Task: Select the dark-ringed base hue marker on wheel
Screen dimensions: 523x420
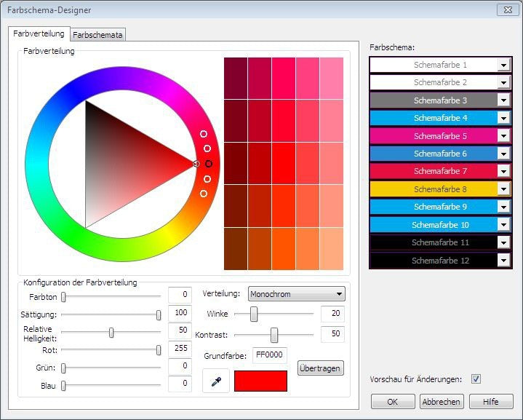Action: [x=209, y=164]
